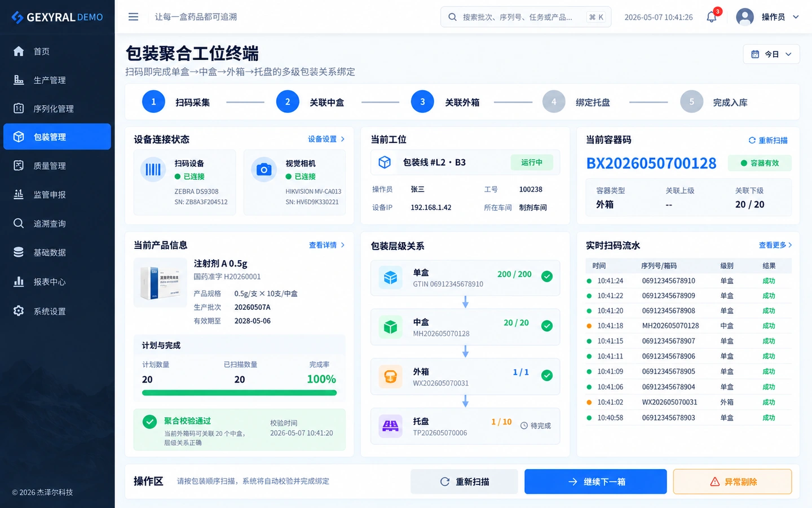Click the search input field

pos(526,17)
